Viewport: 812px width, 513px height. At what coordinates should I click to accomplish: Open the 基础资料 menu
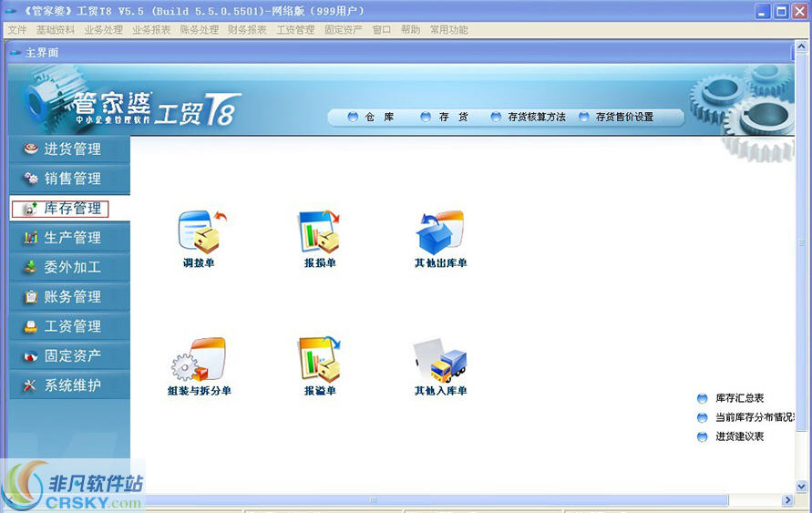coord(56,30)
